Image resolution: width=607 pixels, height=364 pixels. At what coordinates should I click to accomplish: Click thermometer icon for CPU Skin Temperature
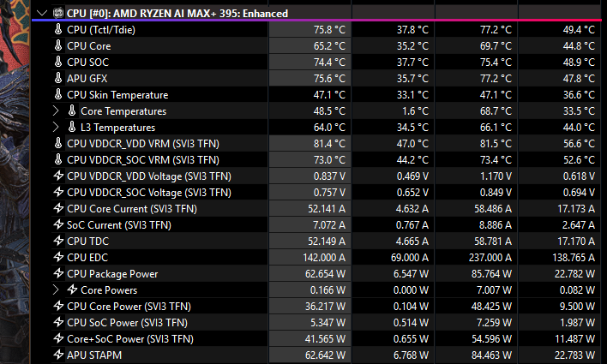click(58, 95)
